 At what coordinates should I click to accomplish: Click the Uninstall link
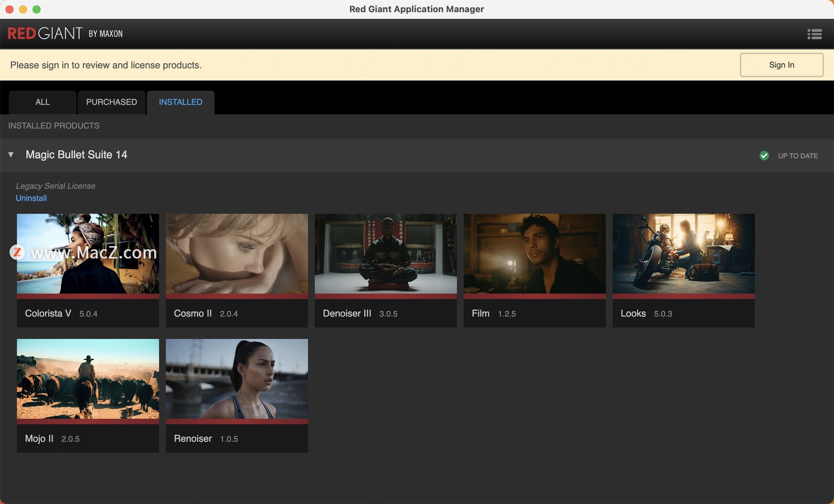31,198
